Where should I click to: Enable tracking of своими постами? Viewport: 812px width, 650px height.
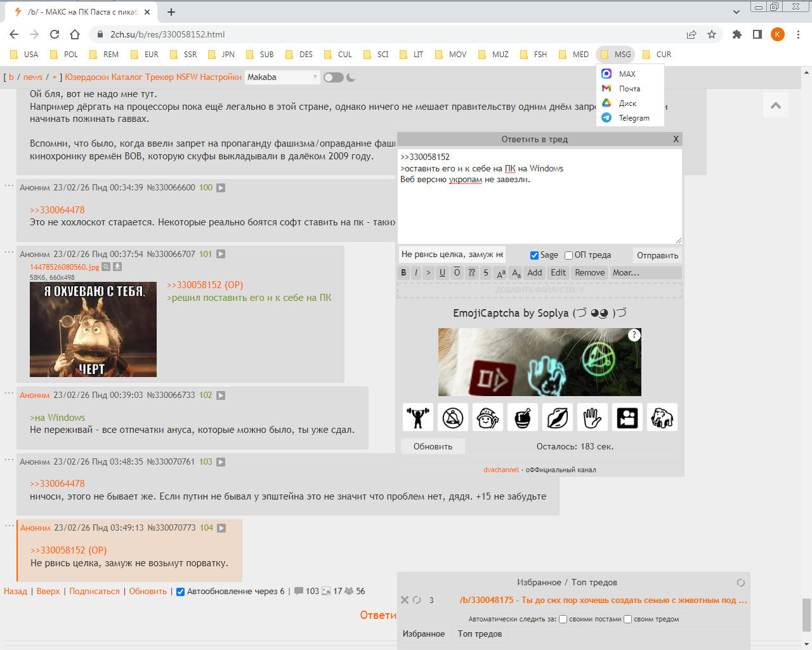click(x=563, y=620)
